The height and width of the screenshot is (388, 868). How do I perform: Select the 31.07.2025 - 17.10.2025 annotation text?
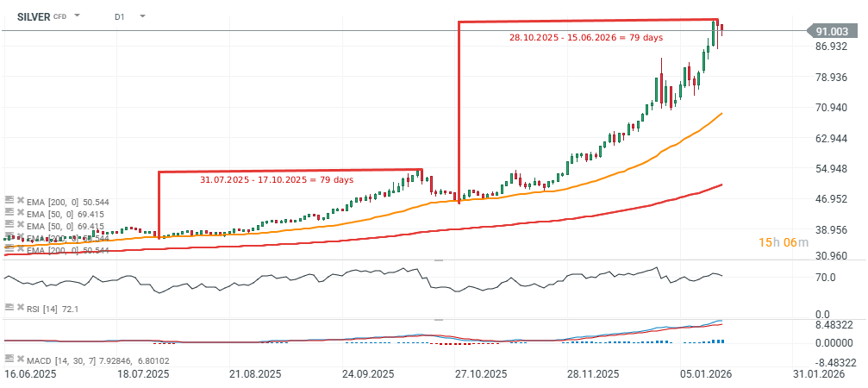[277, 179]
